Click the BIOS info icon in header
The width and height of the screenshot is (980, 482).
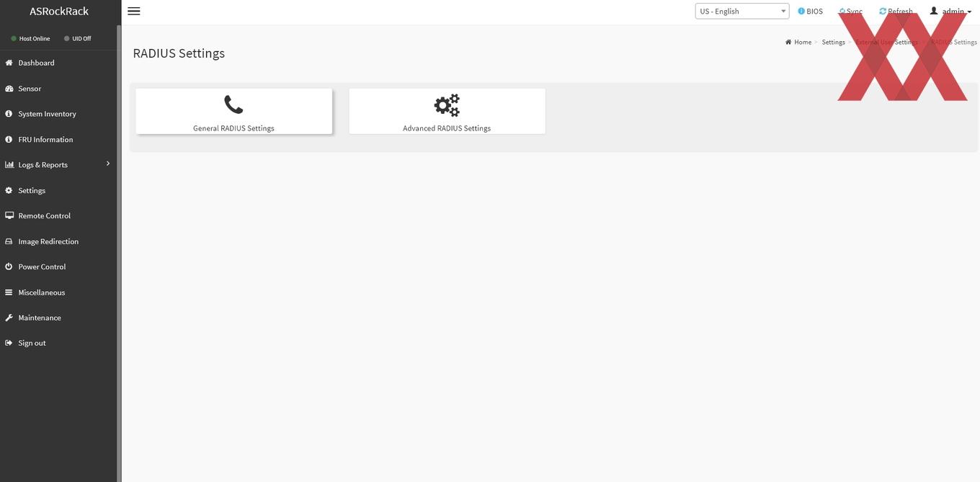click(801, 11)
